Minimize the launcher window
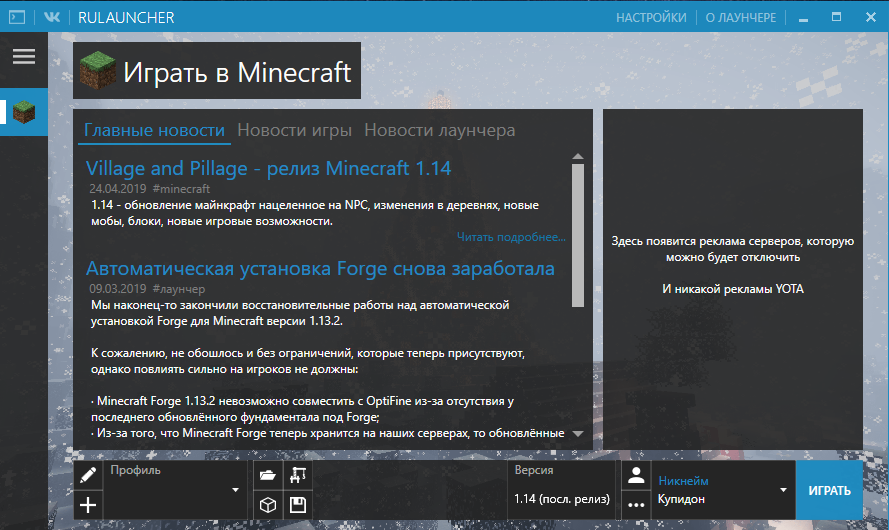Image resolution: width=889 pixels, height=530 pixels. [803, 18]
